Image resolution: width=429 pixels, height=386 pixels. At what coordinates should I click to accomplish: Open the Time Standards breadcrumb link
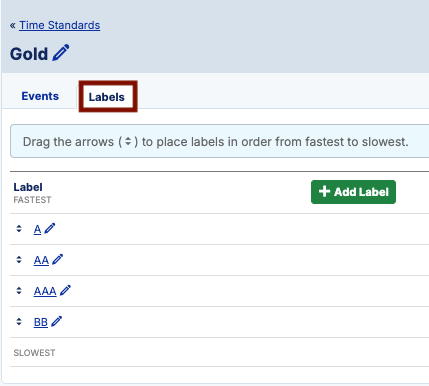pos(59,25)
